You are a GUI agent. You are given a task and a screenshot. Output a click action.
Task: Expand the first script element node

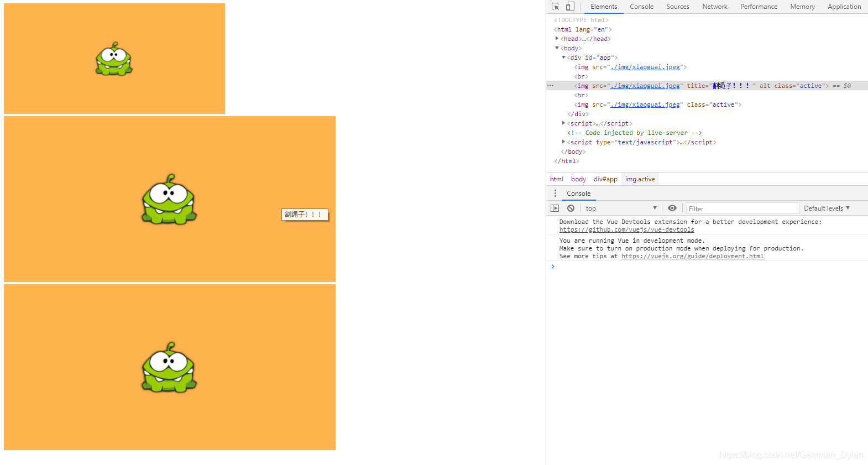563,123
